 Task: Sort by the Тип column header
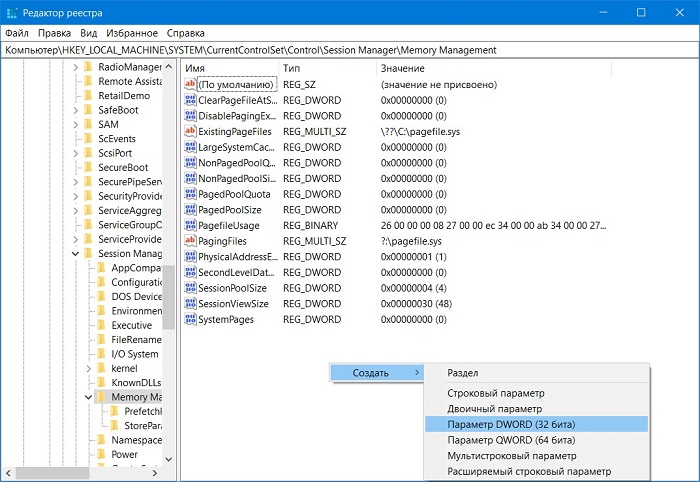328,68
